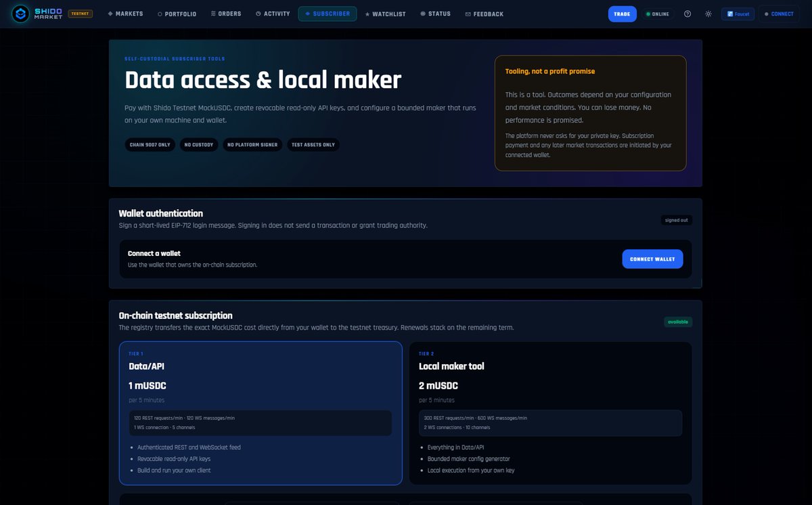Open the help question-mark icon
The image size is (812, 505).
[687, 14]
